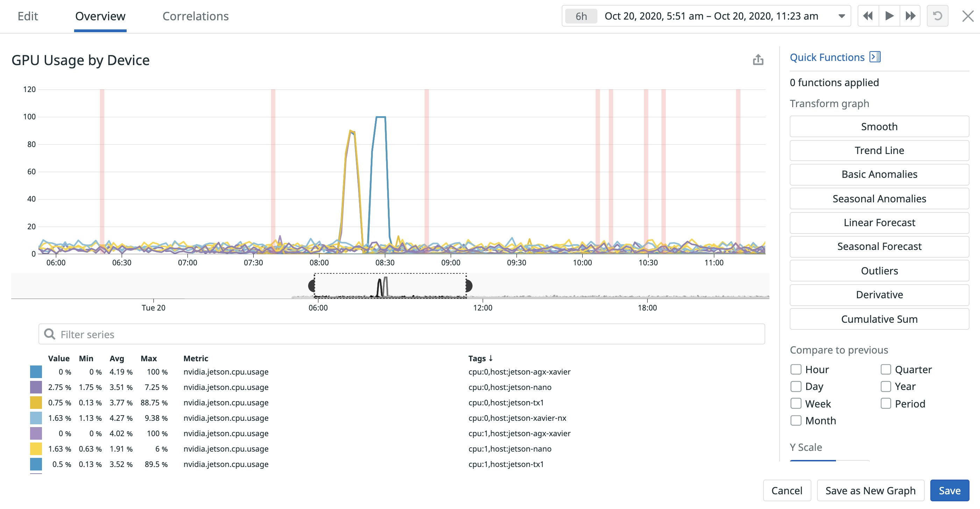Click the magnifier in Filter series box

pyautogui.click(x=51, y=334)
